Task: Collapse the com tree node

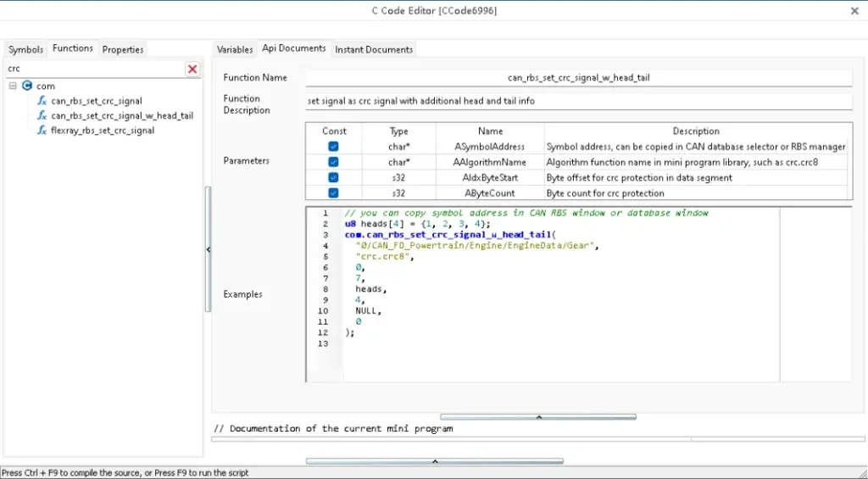Action: 13,86
